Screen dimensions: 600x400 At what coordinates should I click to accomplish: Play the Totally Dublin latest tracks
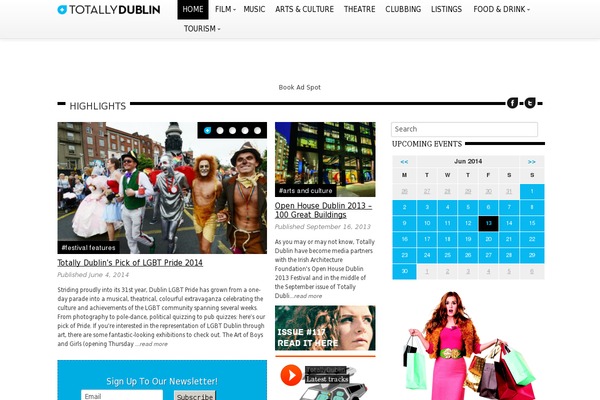tap(291, 375)
